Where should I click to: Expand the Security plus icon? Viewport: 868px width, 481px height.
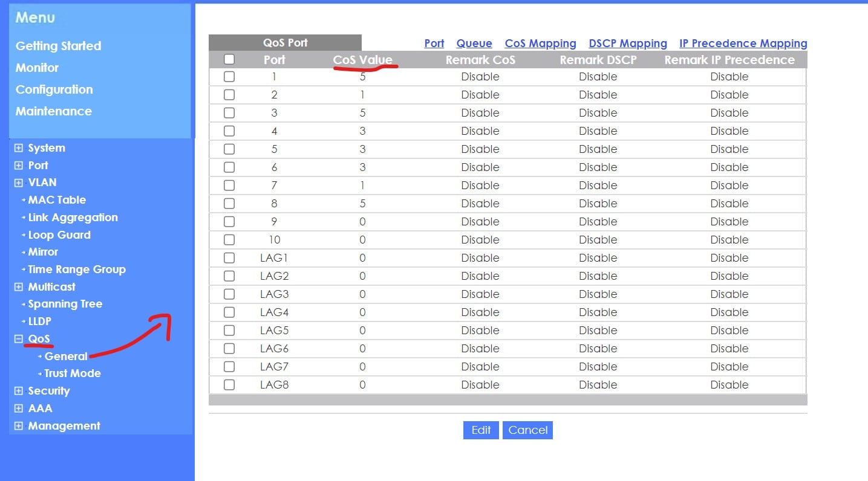[19, 391]
